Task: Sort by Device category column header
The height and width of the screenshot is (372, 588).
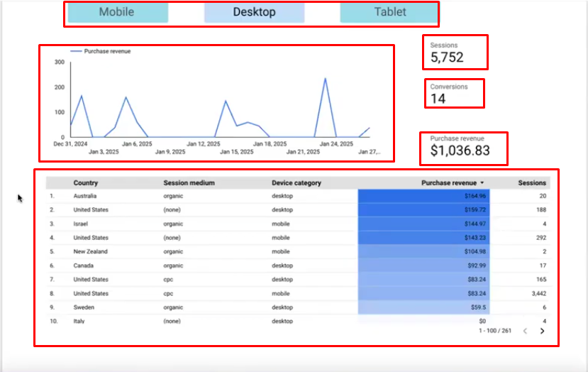Action: [296, 183]
